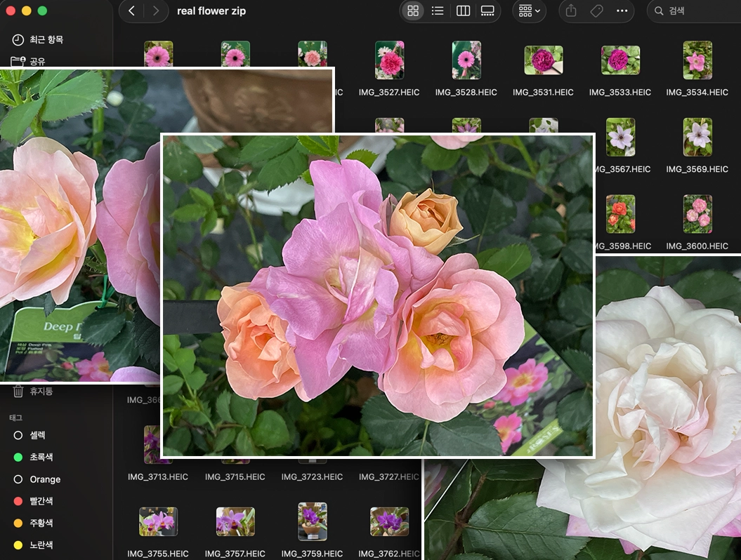The width and height of the screenshot is (741, 560).
Task: Click the IMG_3723.HEIC file name
Action: coord(312,477)
